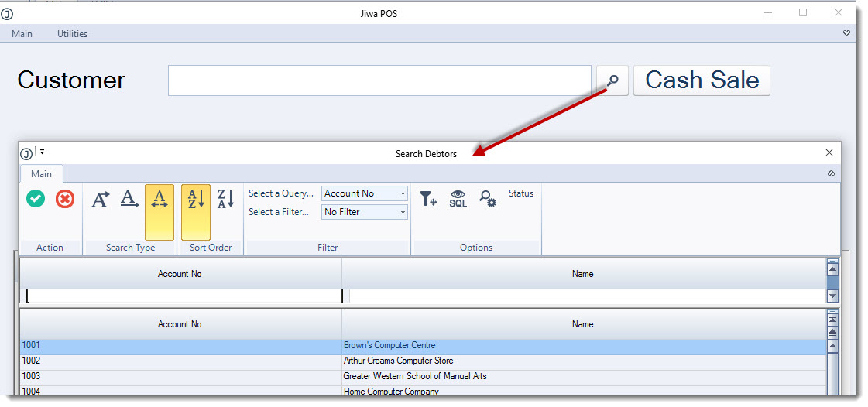Toggle the highlighted 'contains' search type icon
Image resolution: width=868 pixels, height=407 pixels.
coord(160,212)
